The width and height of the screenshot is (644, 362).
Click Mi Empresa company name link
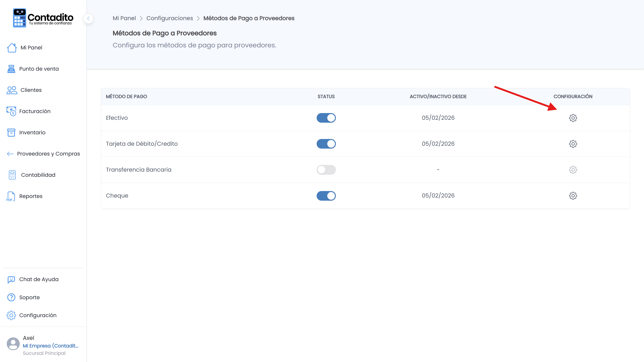(x=51, y=346)
